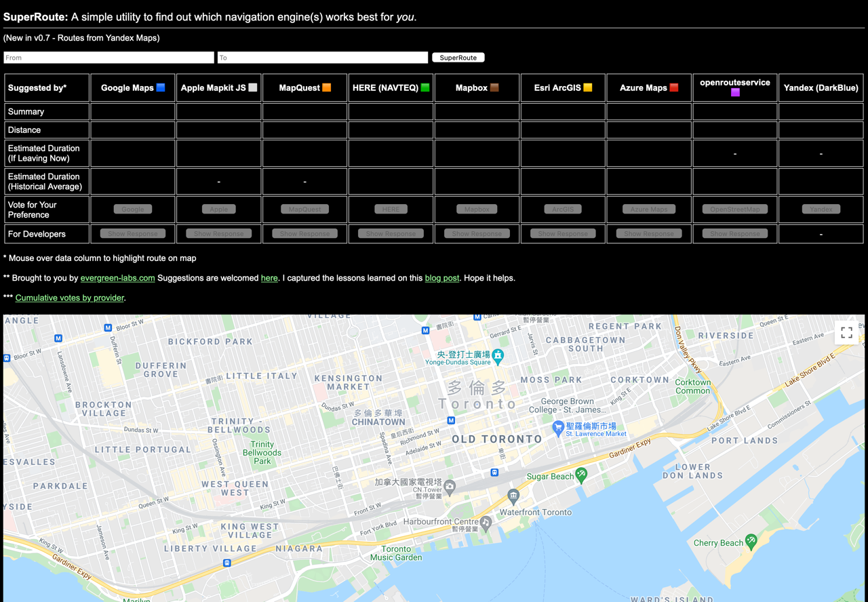Show Response for Azure Maps column
This screenshot has height=602, width=868.
point(649,234)
